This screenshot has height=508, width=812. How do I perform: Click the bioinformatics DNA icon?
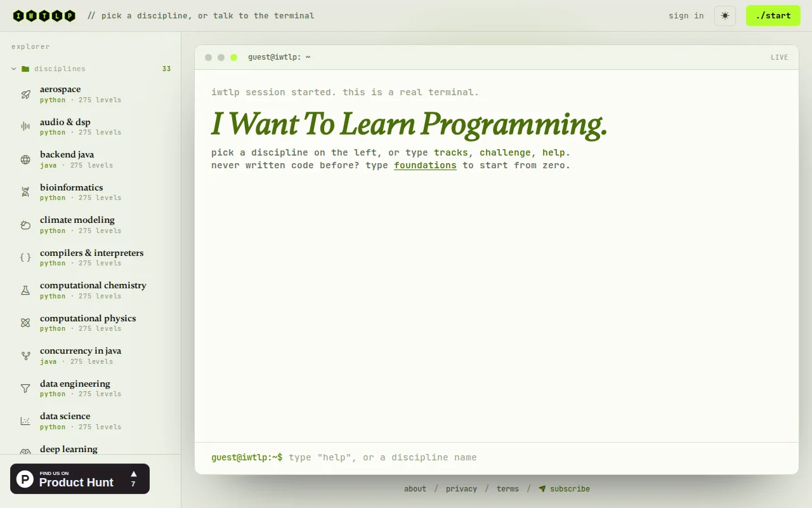click(25, 192)
